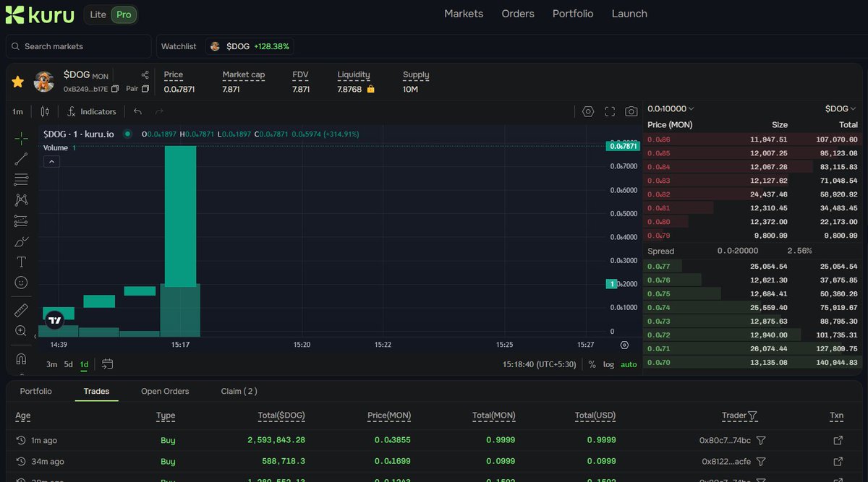The height and width of the screenshot is (482, 868).
Task: Open chart settings hexagon icon
Action: coord(588,111)
